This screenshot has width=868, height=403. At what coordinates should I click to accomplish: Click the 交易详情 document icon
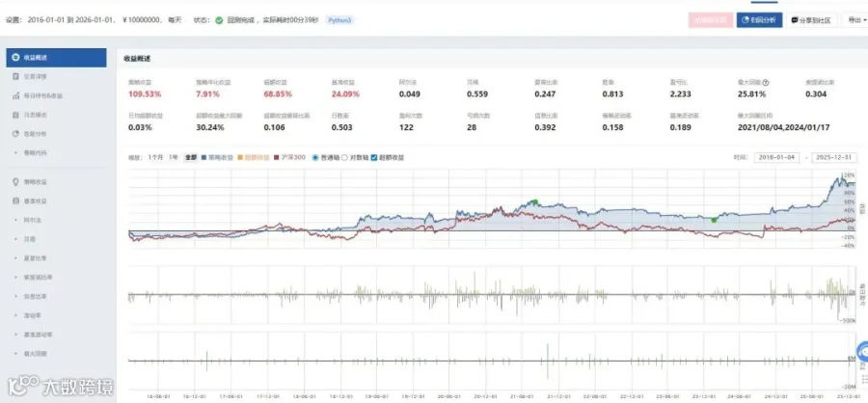coord(15,76)
